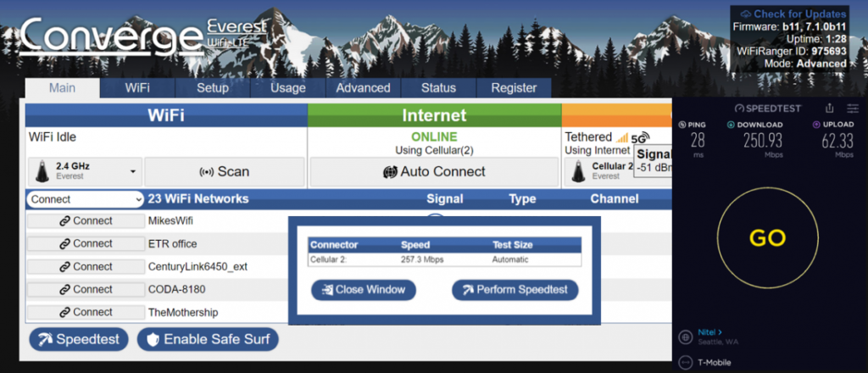The height and width of the screenshot is (373, 868).
Task: Switch to the Status tab
Action: pyautogui.click(x=438, y=88)
